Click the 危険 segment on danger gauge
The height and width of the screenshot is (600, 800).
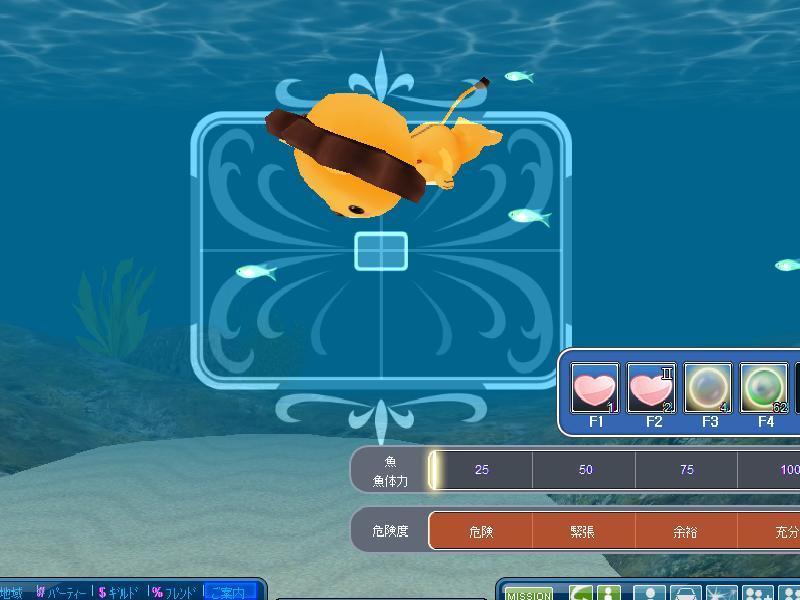click(x=481, y=531)
